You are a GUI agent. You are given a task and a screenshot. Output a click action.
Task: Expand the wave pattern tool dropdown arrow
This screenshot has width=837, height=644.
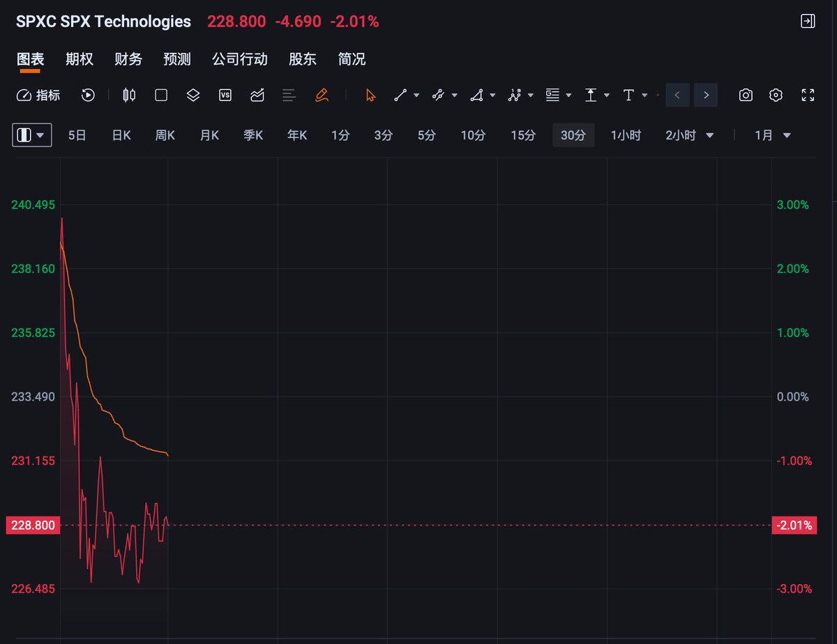click(531, 95)
